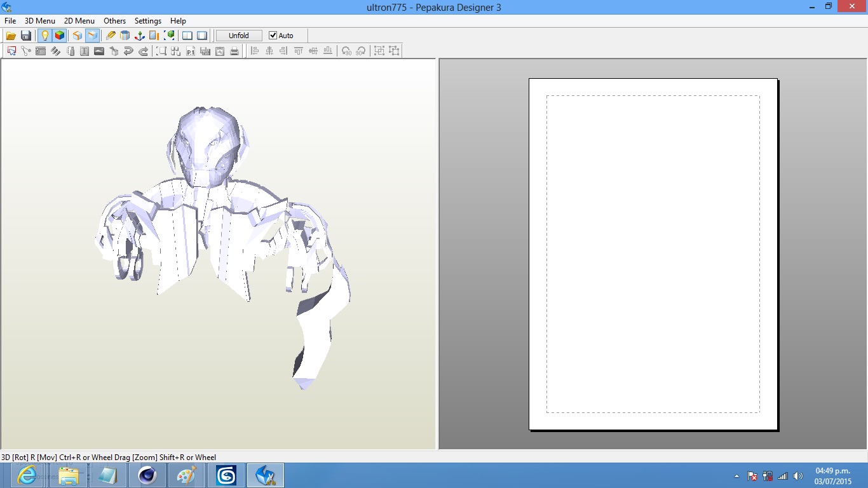
Task: Switch to split two-pane window layout
Action: [x=187, y=36]
